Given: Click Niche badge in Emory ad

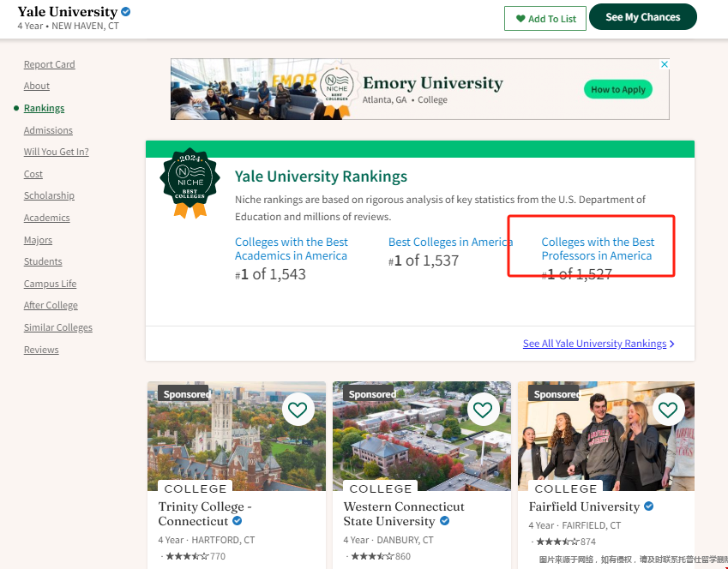Looking at the screenshot, I should (x=337, y=89).
